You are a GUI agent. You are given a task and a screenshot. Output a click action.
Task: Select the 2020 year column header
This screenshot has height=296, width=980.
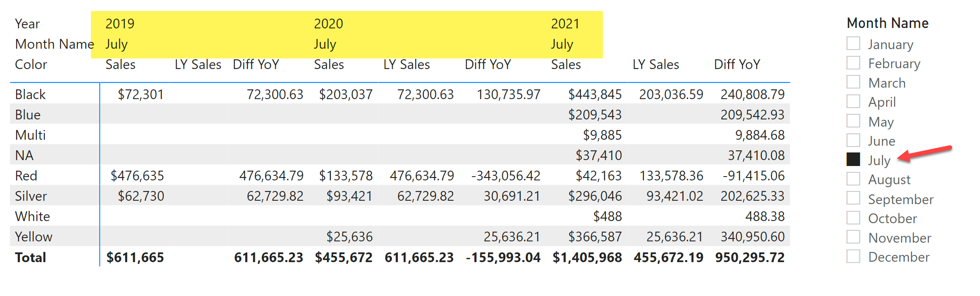(328, 24)
